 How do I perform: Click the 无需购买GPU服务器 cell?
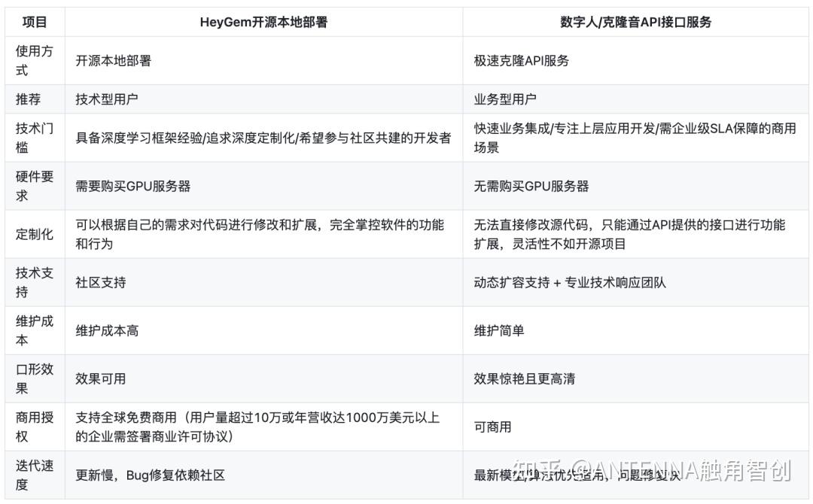[533, 187]
